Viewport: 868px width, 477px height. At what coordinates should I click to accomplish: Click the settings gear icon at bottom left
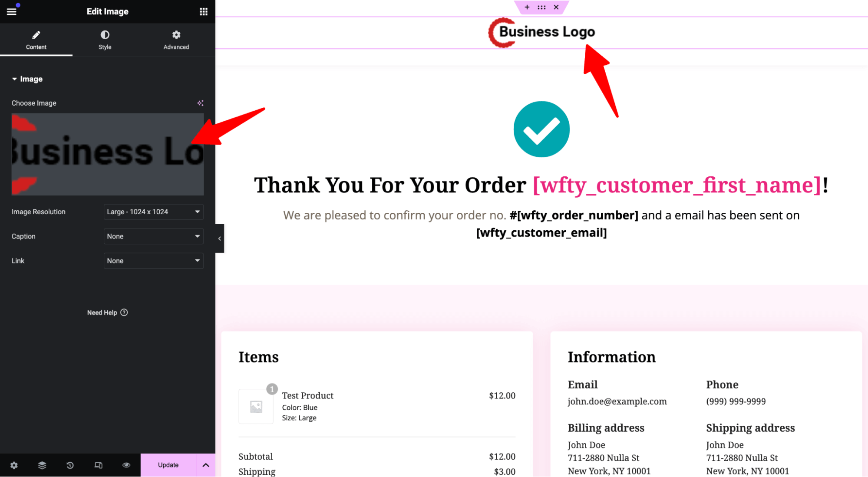[x=14, y=465]
